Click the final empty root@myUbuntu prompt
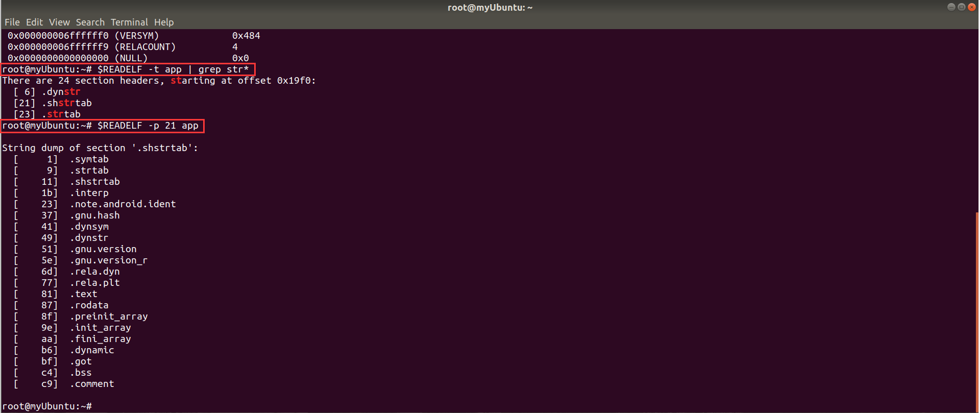The image size is (980, 413). point(47,406)
